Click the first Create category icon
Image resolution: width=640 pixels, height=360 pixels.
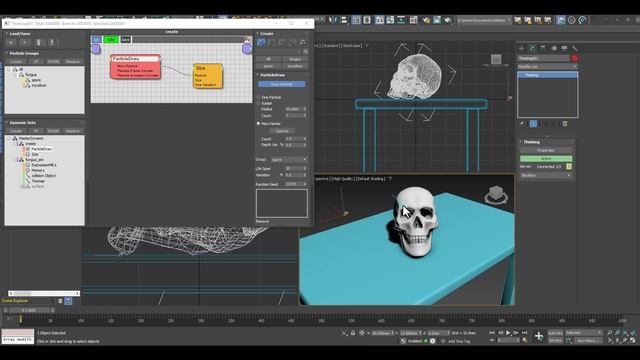pyautogui.click(x=261, y=42)
